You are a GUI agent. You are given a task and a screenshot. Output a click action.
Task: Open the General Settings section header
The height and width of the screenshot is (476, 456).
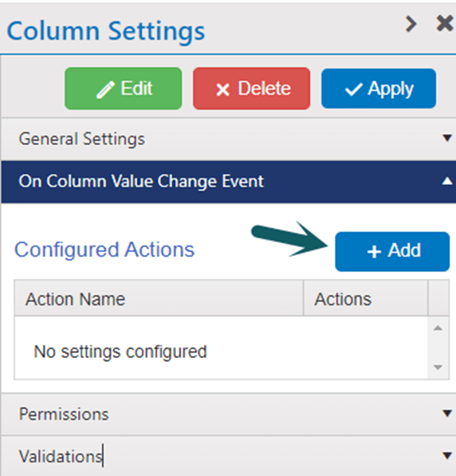click(x=229, y=139)
